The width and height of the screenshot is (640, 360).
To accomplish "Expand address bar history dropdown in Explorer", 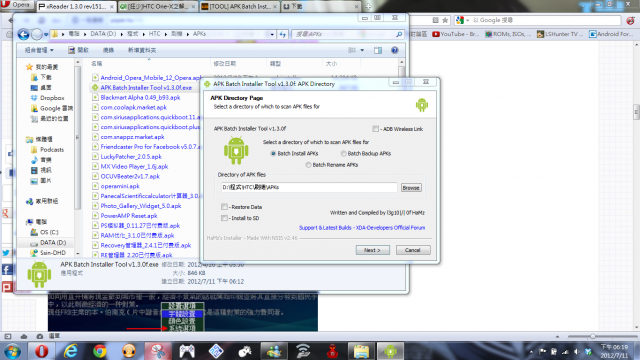I will click(272, 34).
